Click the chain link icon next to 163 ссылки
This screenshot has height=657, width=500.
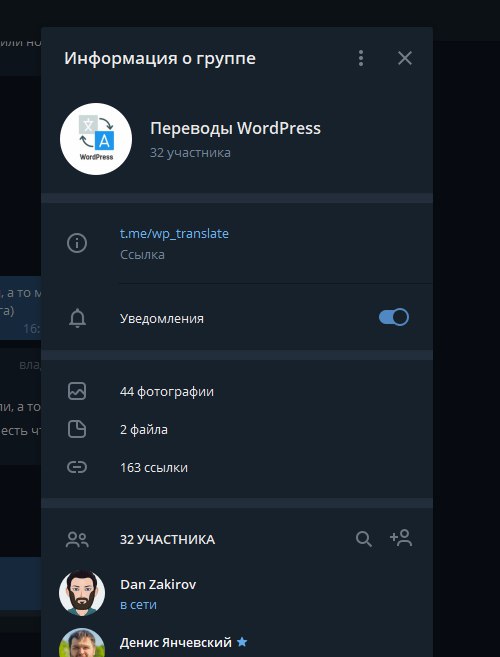pos(77,467)
